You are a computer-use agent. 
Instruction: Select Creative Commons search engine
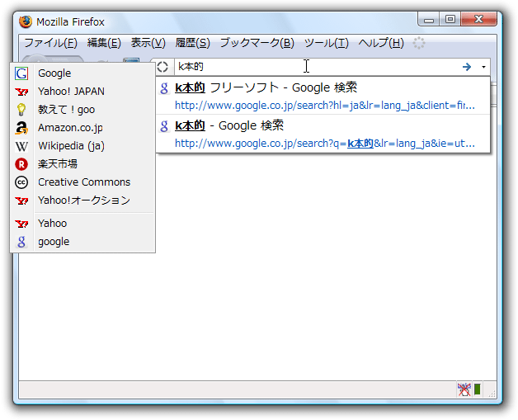point(82,182)
